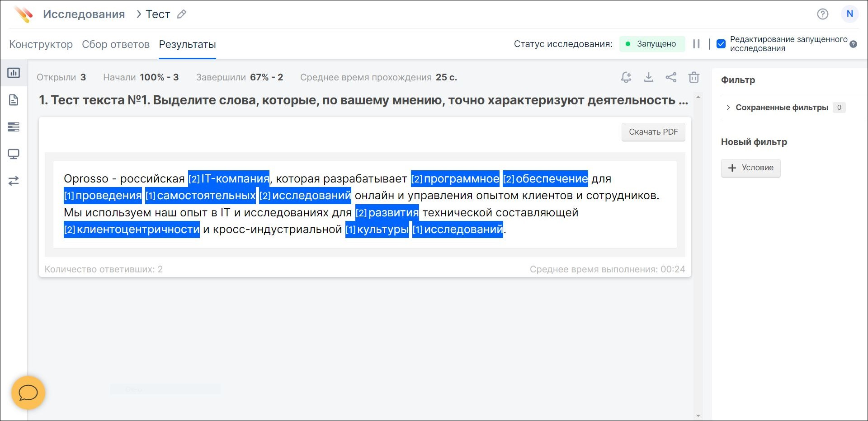Click the Исследования breadcrumb link
868x421 pixels.
point(84,14)
